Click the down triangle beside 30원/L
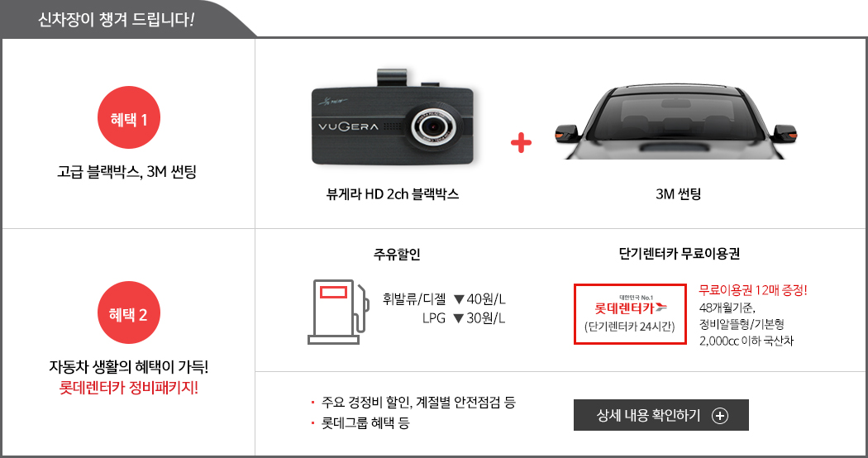868x458 pixels. [x=458, y=318]
